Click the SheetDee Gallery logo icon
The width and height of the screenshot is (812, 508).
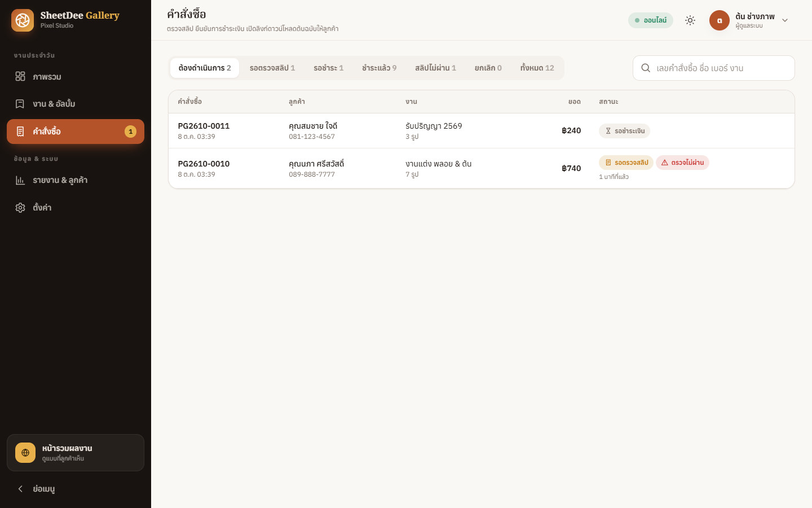pyautogui.click(x=23, y=20)
